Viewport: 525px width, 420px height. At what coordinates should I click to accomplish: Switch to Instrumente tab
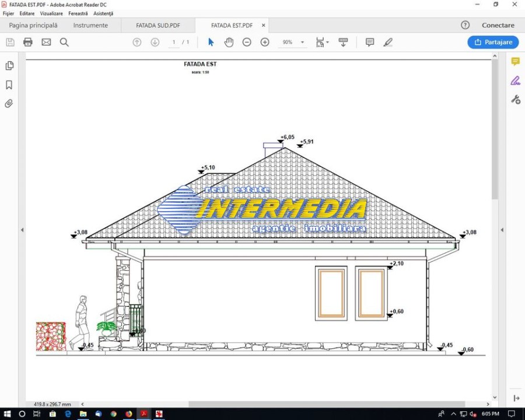pyautogui.click(x=90, y=25)
